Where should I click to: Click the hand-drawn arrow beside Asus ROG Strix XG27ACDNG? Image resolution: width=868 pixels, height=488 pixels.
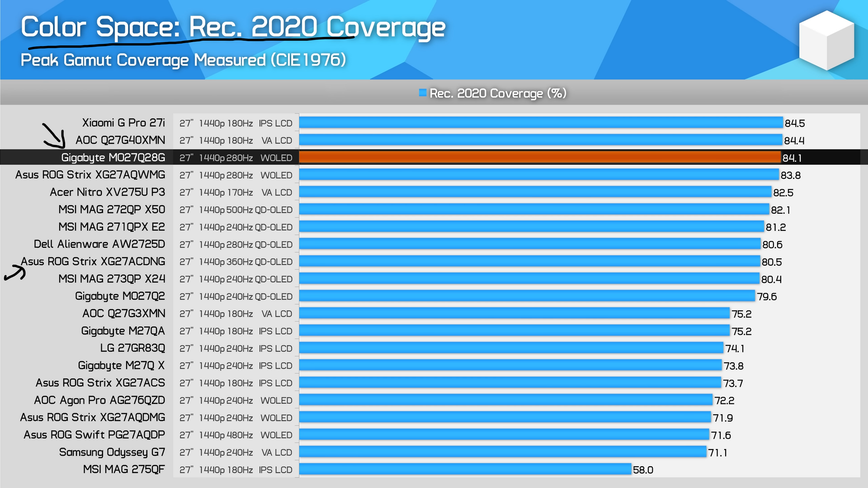[15, 274]
